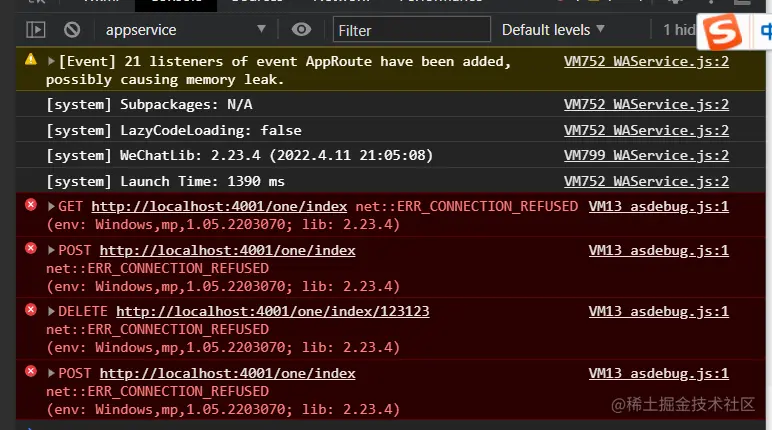Toggle the console sidebar panel icon
The image size is (772, 430).
click(x=35, y=30)
